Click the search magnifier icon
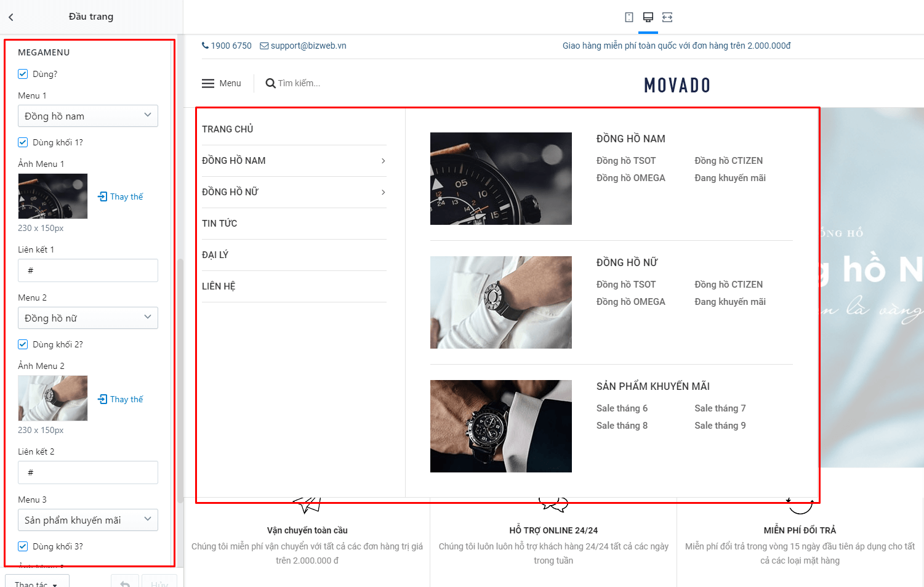This screenshot has width=924, height=587. 270,83
